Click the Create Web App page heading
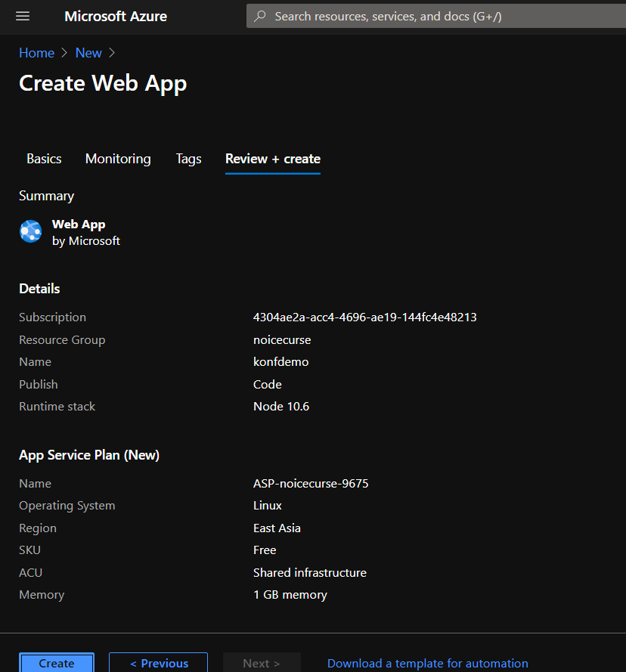The image size is (626, 672). coord(103,83)
